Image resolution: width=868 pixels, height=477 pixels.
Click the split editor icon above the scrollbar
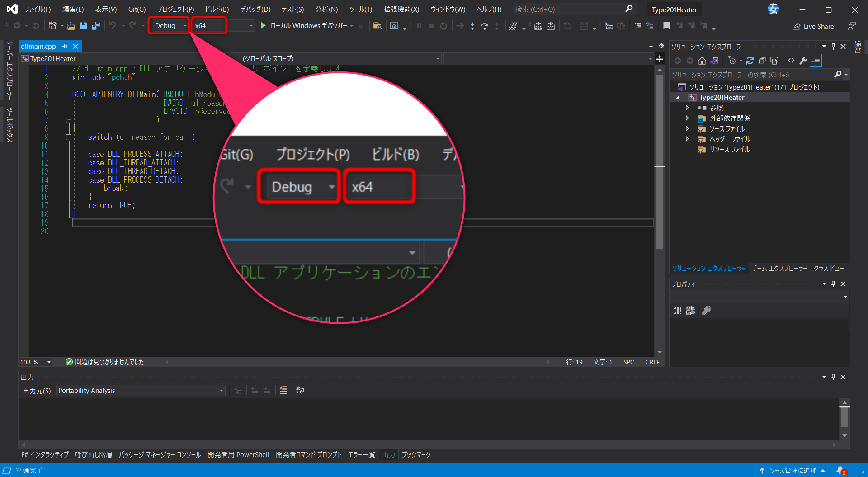[660, 59]
